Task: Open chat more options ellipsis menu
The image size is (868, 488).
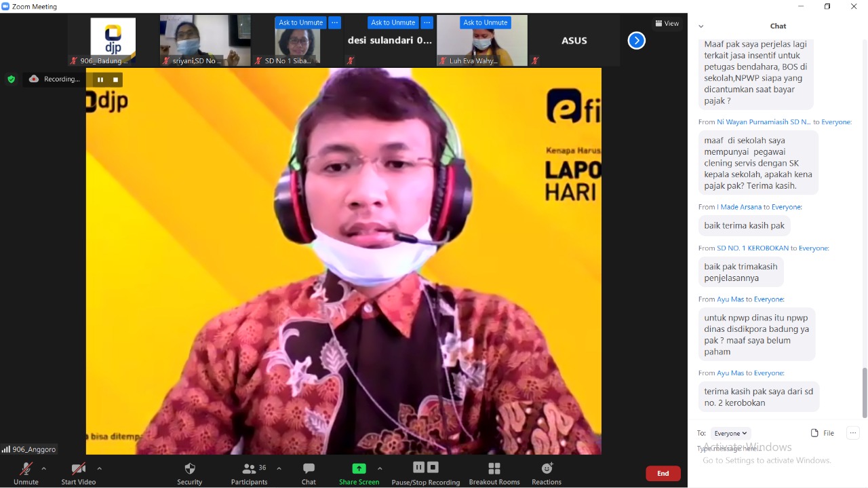Action: click(853, 433)
